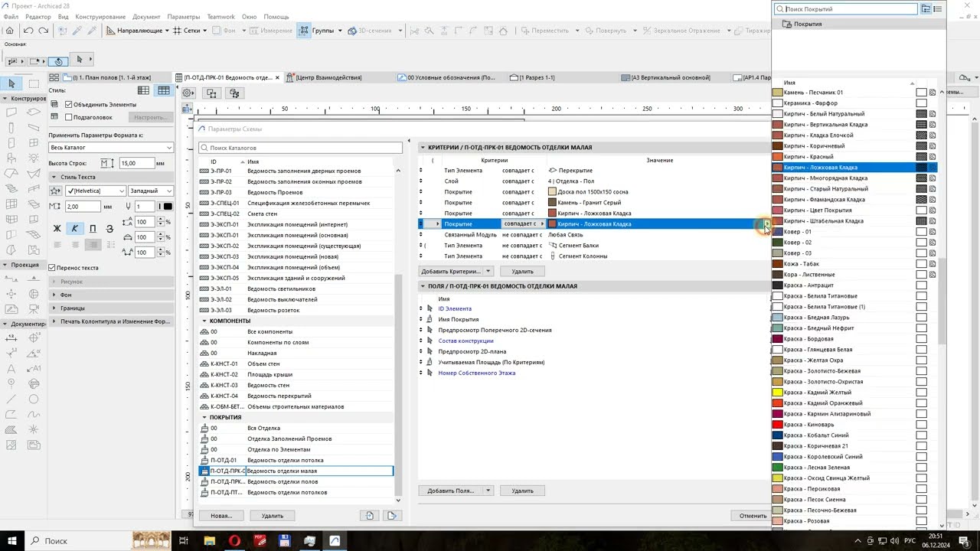Pick the Краска - Киноварь surface swatch
980x551 pixels.
click(777, 425)
